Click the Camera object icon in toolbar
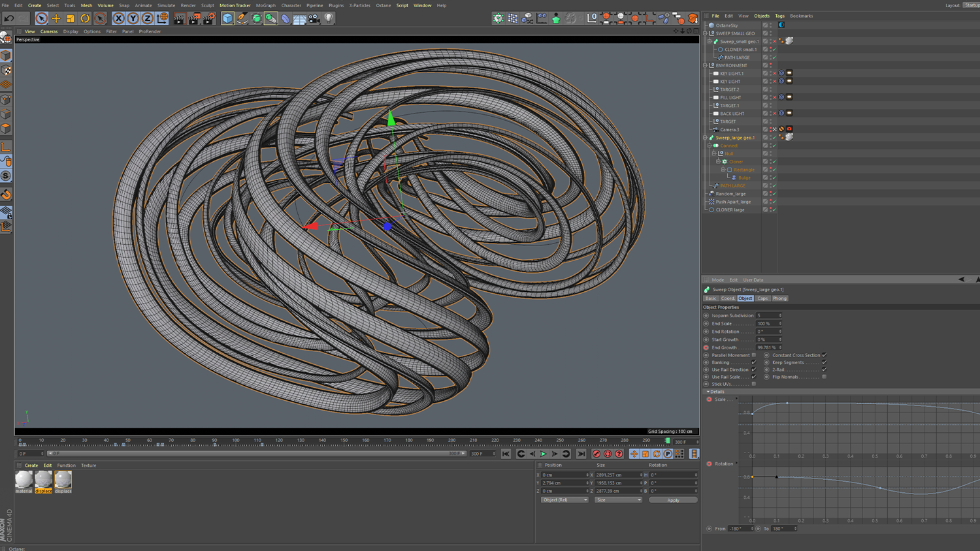Screen dimensions: 980x551 point(314,19)
